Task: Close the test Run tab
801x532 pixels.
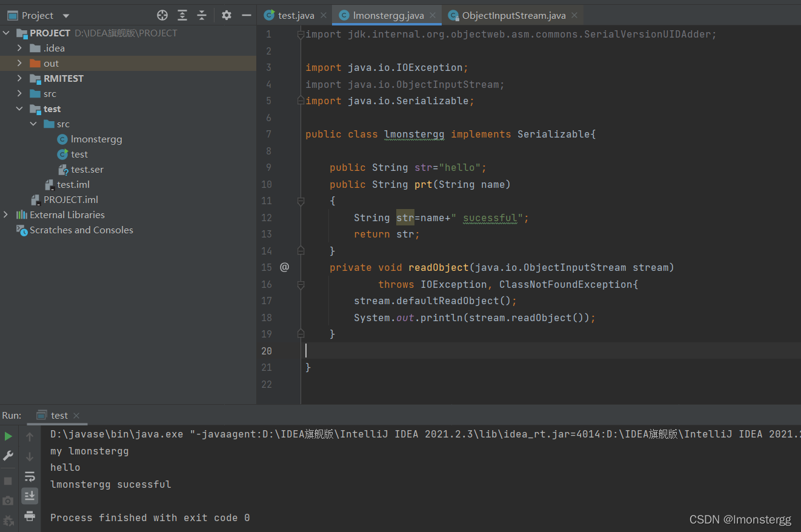Action: click(x=76, y=416)
